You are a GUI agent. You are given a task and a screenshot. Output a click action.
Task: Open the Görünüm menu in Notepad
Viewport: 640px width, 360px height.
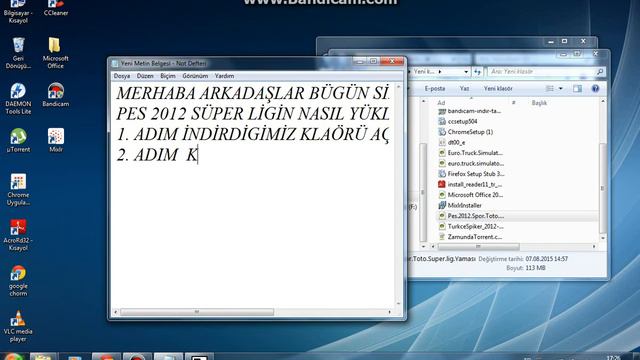tap(195, 76)
